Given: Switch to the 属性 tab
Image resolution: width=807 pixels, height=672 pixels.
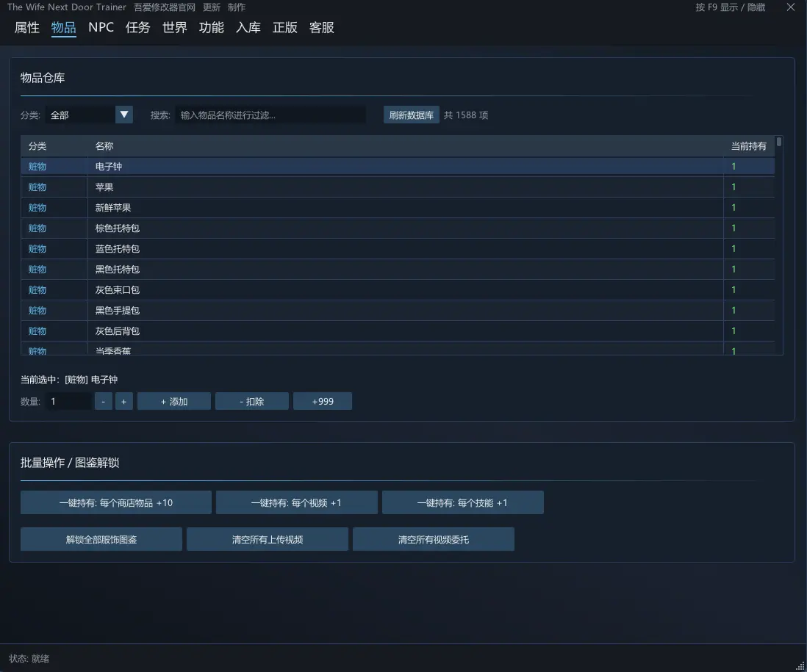Looking at the screenshot, I should (x=26, y=27).
